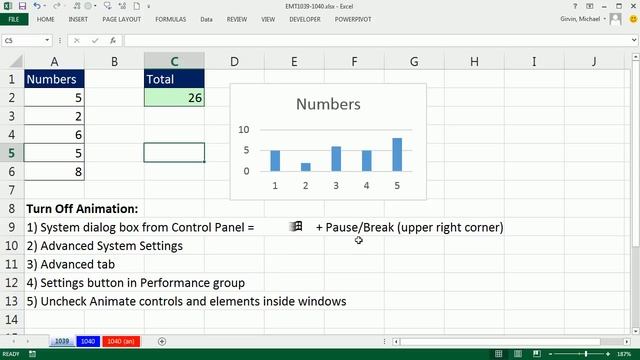Open the INSERT ribbon tab
This screenshot has height=360, width=640.
pyautogui.click(x=78, y=19)
